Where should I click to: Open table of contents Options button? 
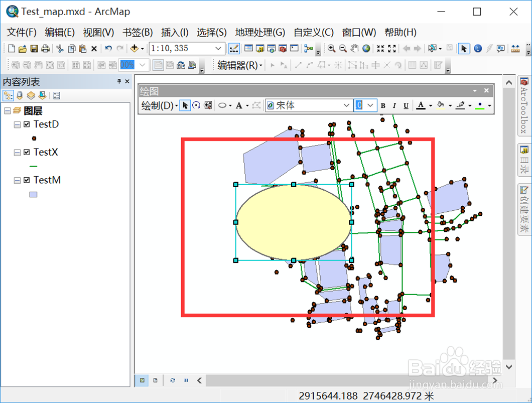pos(57,96)
